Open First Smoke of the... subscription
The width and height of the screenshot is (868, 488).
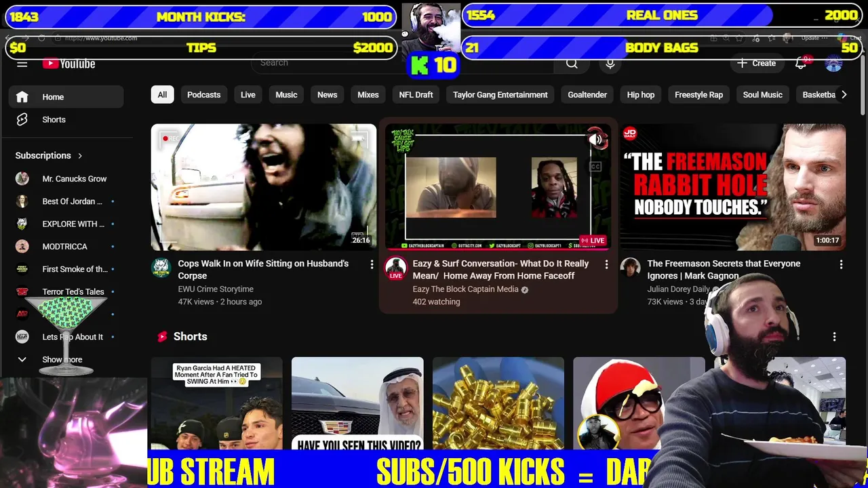(66, 269)
